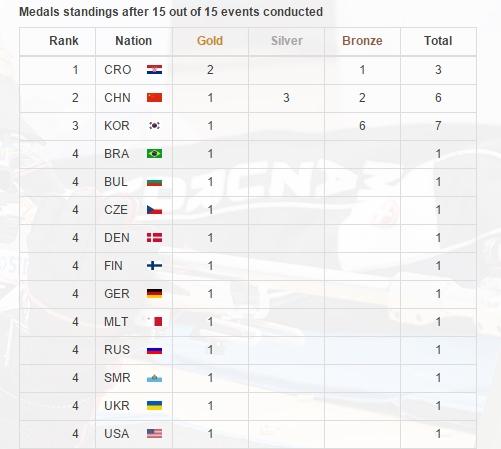Screen dimensions: 501x449
Task: Click the Ukraine flag icon
Action: 154,406
